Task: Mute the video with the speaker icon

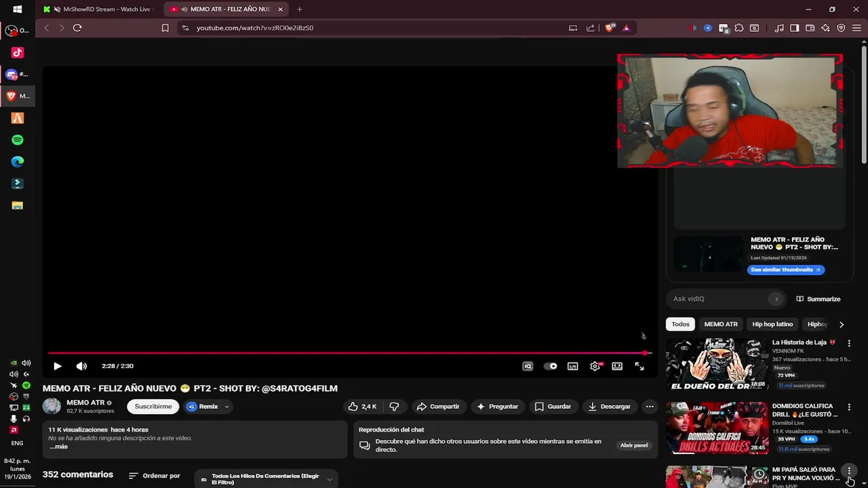Action: tap(81, 366)
